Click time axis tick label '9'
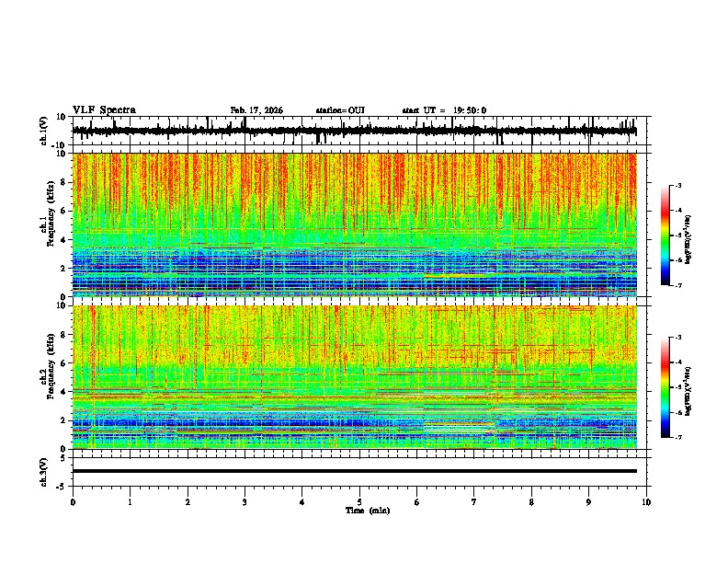The image size is (728, 563). tap(588, 502)
